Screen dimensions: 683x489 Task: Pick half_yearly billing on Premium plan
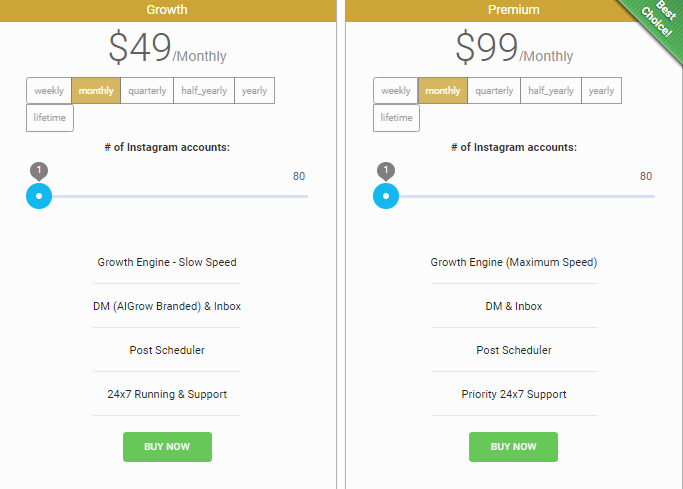pyautogui.click(x=551, y=91)
